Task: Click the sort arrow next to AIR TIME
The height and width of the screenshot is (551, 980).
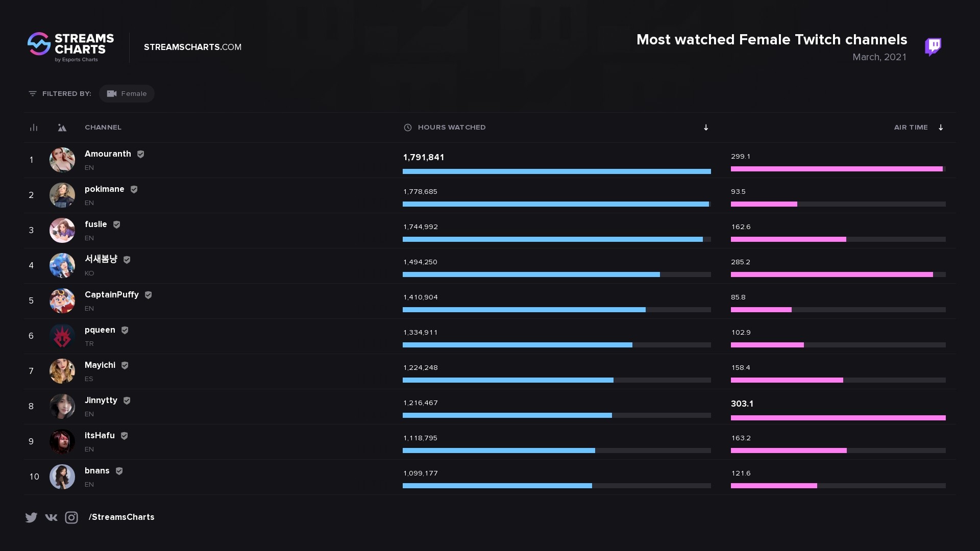Action: point(941,128)
